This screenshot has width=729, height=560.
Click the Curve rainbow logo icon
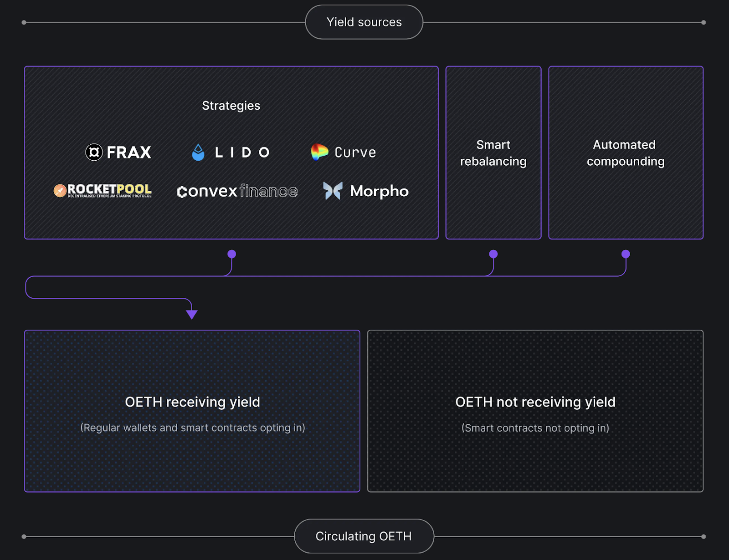coord(319,152)
